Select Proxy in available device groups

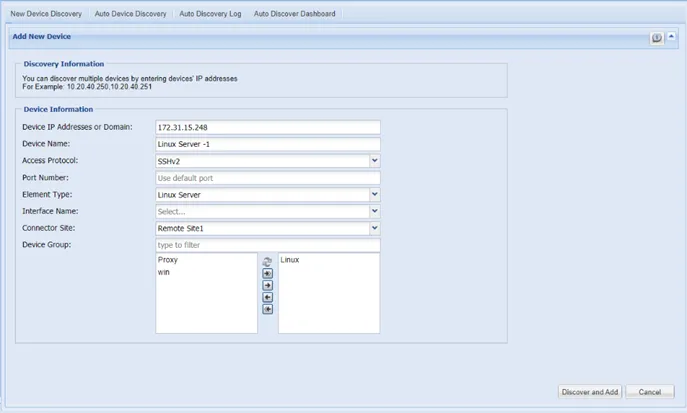[x=168, y=260]
